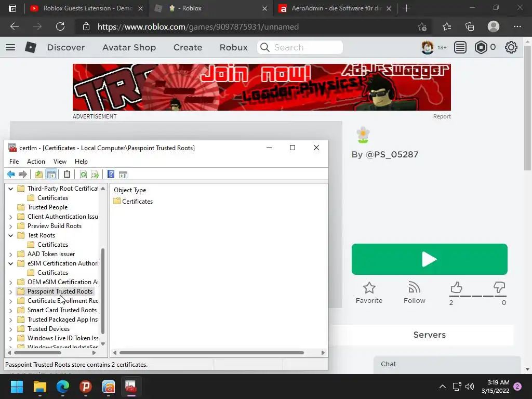
Task: Click the Back arrow in certlm toolbar
Action: (x=11, y=175)
